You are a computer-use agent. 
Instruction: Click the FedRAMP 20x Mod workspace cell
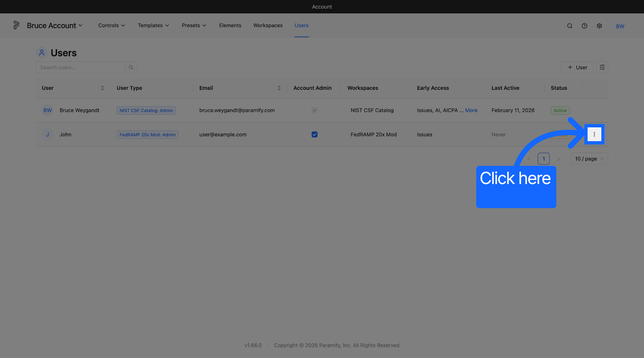pyautogui.click(x=374, y=134)
